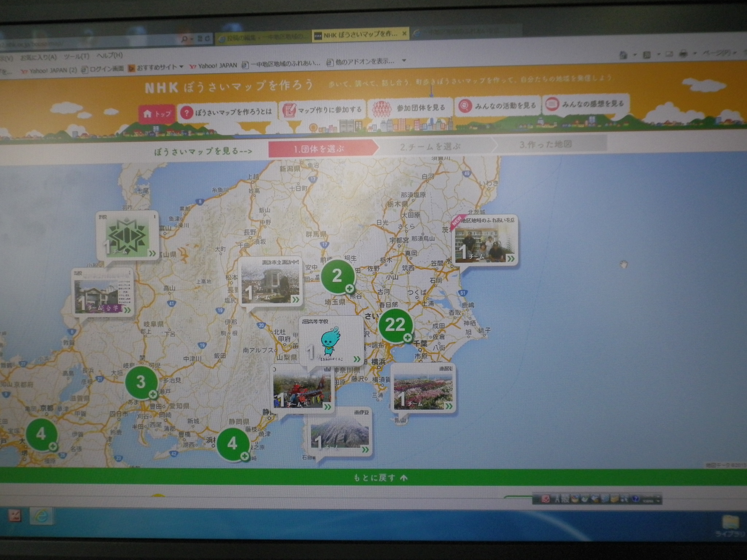
Task: Click address bar search magnifier icon
Action: [185, 39]
